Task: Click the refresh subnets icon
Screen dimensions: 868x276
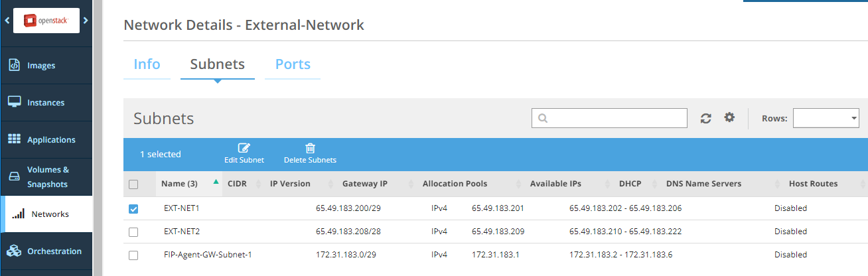Action: click(x=706, y=118)
